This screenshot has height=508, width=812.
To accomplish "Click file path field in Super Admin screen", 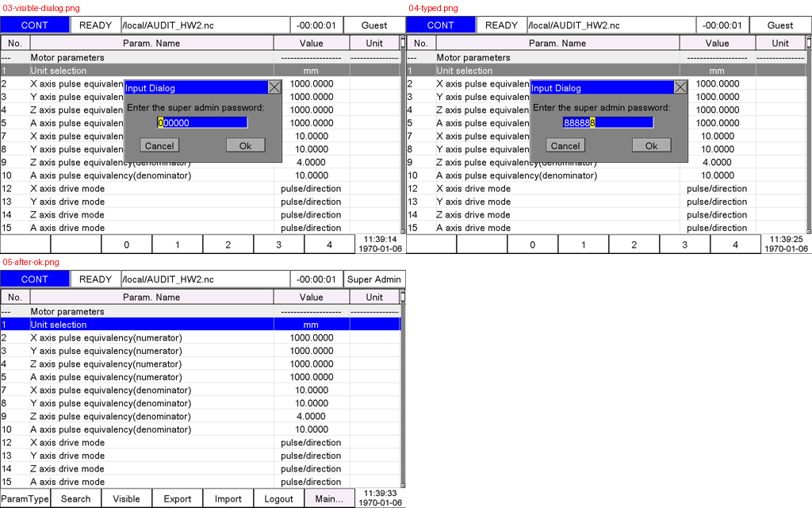I will click(x=205, y=279).
